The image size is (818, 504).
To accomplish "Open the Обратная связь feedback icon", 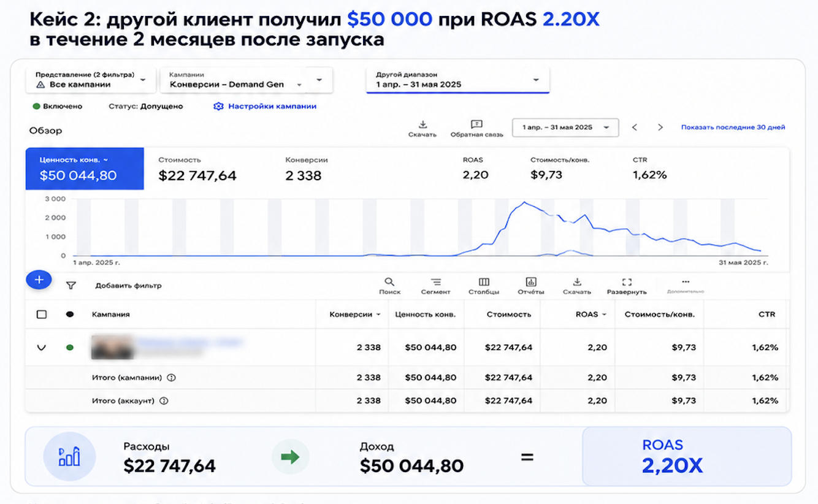I will coord(476,129).
